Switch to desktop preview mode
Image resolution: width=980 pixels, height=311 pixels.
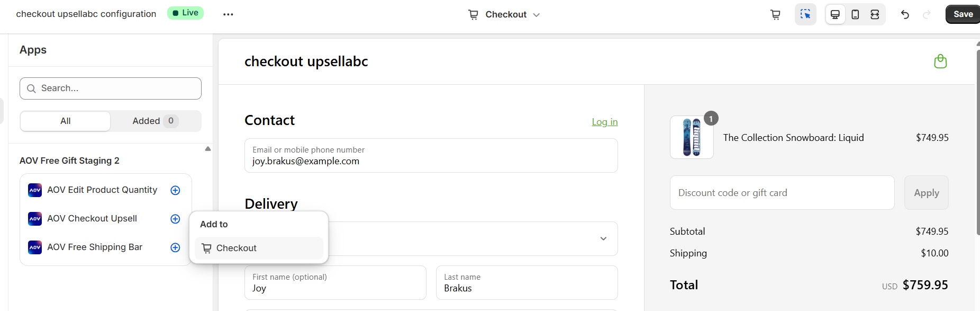[835, 14]
